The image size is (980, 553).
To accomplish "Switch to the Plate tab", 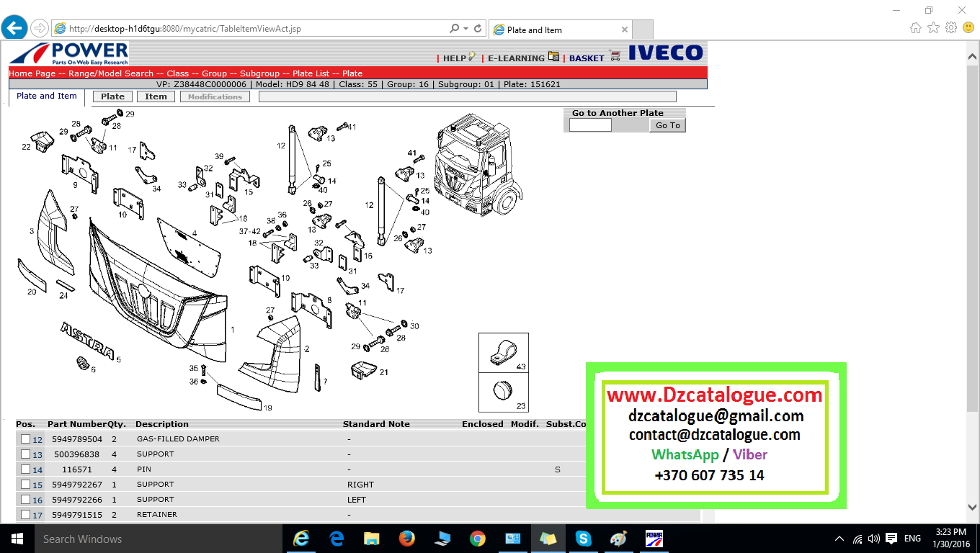I will (112, 96).
